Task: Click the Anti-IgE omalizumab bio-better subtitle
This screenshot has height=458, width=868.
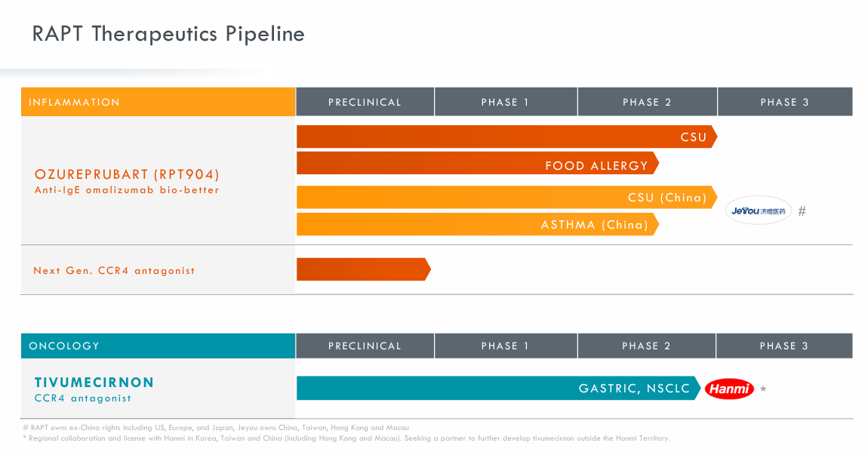Action: point(127,190)
